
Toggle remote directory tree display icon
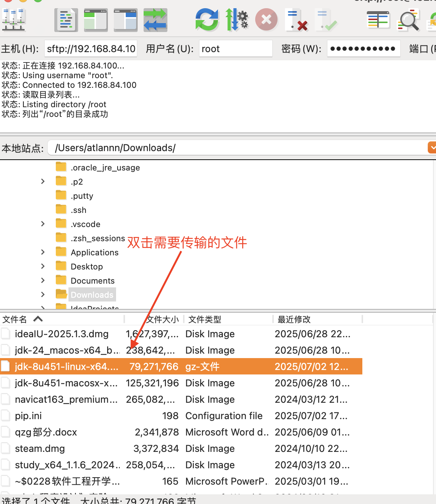(126, 20)
